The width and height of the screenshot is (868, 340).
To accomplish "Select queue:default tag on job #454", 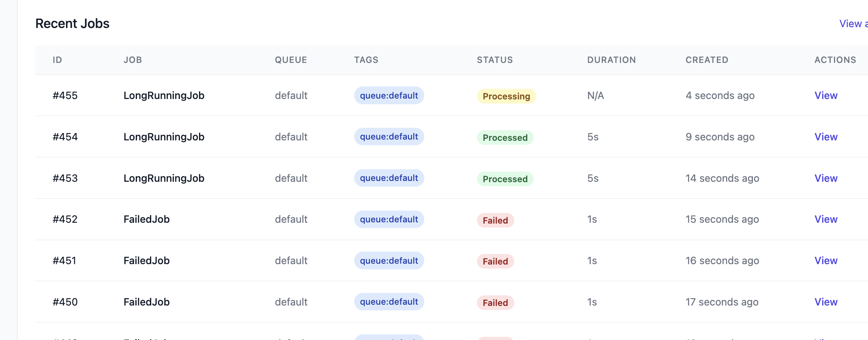I will [389, 137].
